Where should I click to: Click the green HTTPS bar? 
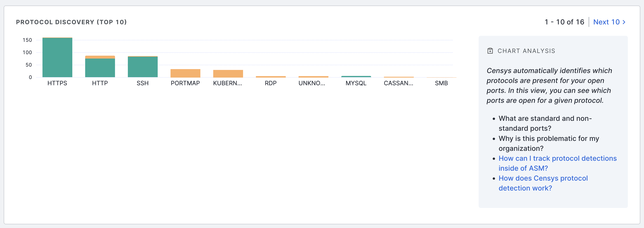(57, 58)
